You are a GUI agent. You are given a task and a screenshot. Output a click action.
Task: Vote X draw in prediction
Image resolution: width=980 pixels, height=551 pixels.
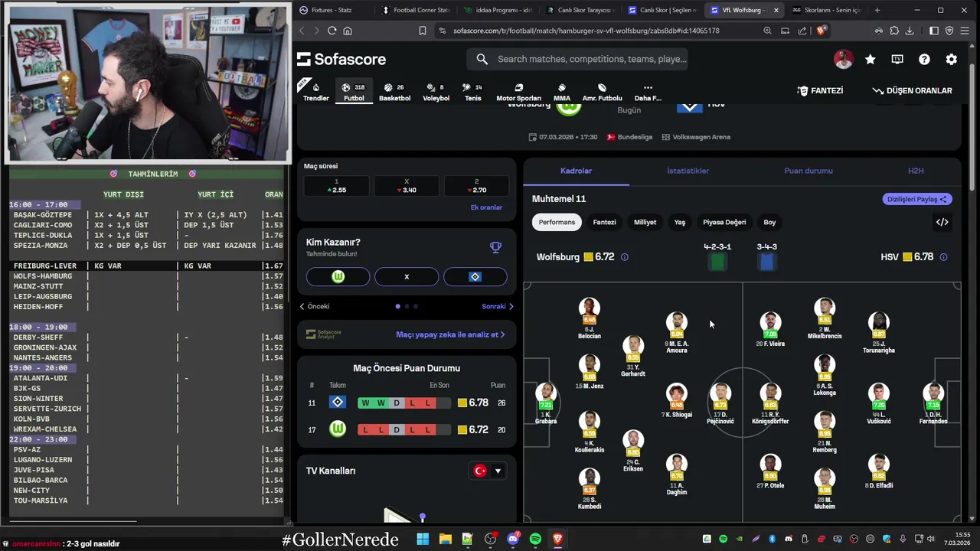(407, 277)
